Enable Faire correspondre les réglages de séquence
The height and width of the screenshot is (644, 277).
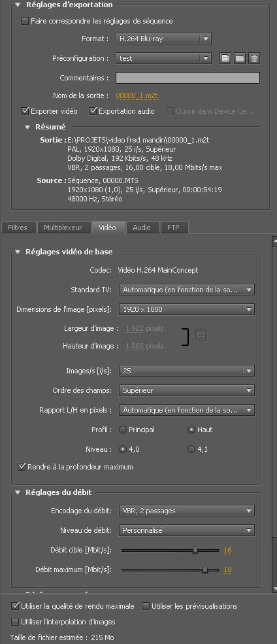(25, 21)
